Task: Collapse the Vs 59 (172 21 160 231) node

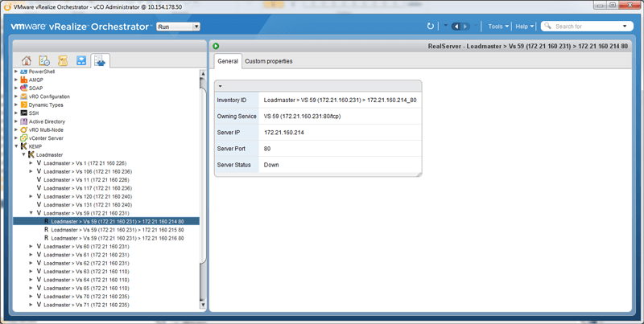Action: pyautogui.click(x=31, y=213)
